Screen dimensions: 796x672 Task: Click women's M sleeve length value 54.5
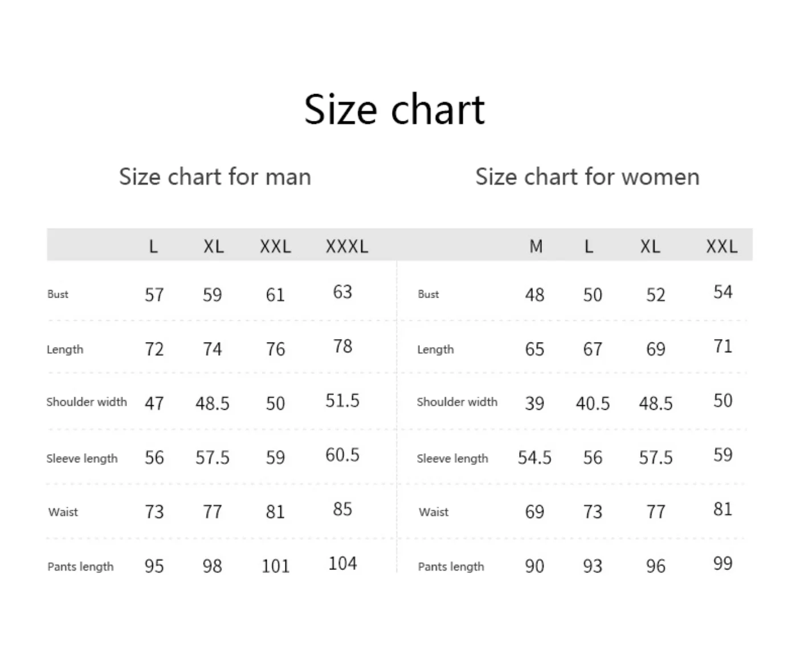[534, 458]
